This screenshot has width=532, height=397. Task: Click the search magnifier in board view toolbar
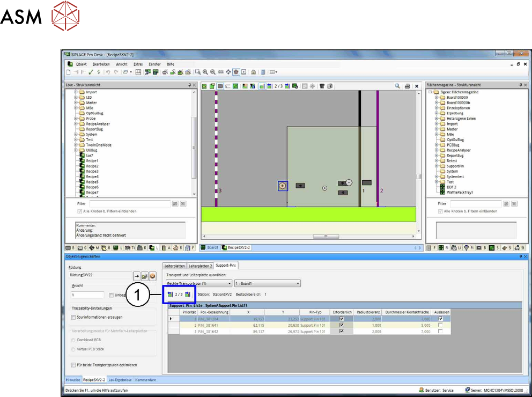tap(397, 86)
